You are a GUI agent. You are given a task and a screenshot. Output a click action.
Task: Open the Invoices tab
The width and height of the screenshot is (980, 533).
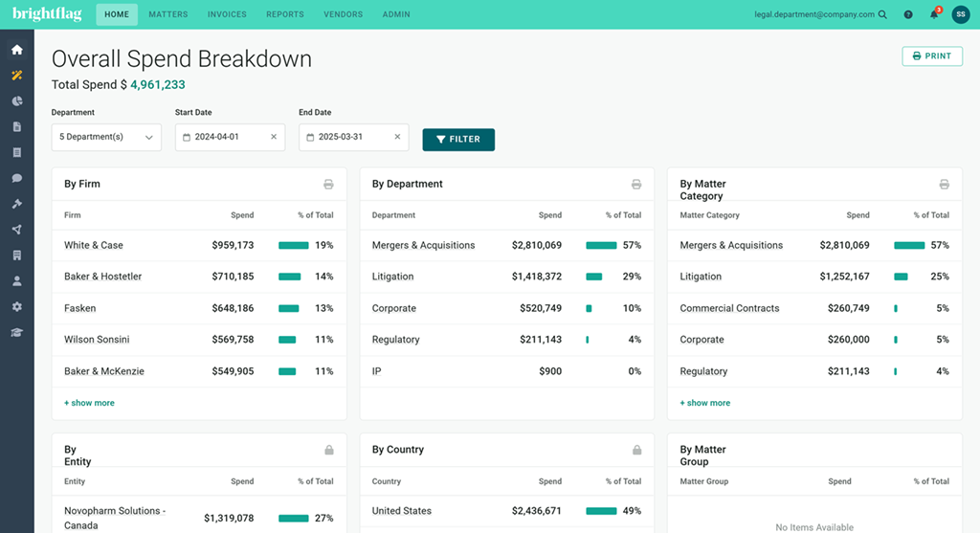[227, 14]
